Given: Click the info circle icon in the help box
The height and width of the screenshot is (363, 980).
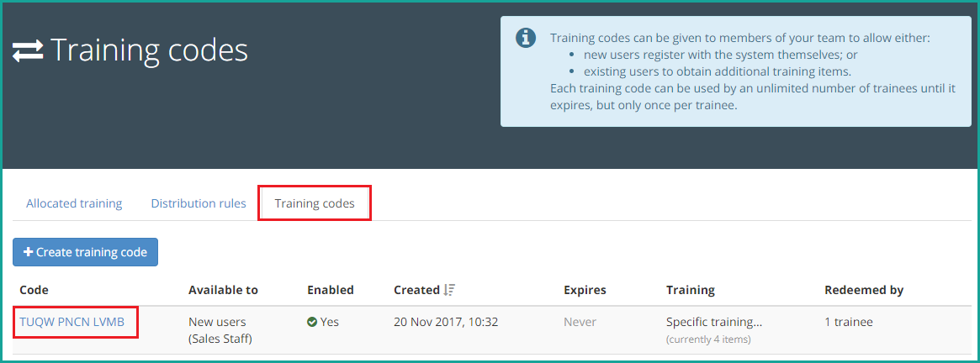Looking at the screenshot, I should 525,38.
